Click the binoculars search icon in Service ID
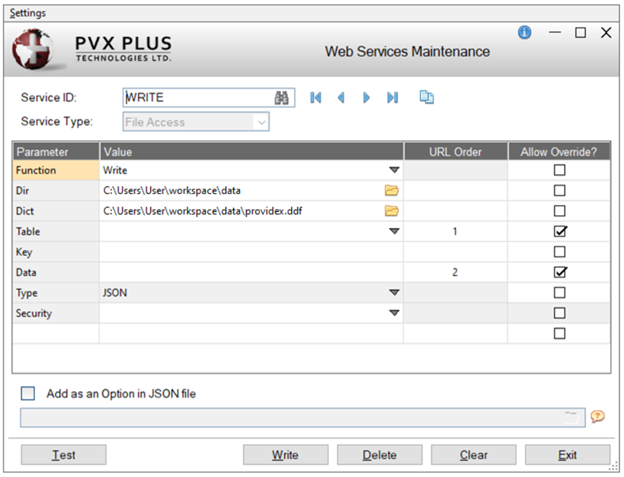This screenshot has width=624, height=477. click(x=282, y=98)
